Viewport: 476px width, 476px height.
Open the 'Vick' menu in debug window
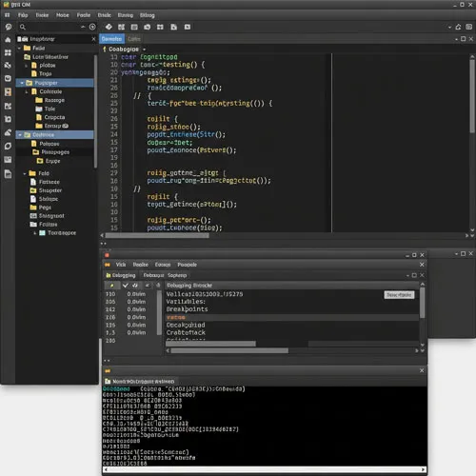click(x=121, y=265)
